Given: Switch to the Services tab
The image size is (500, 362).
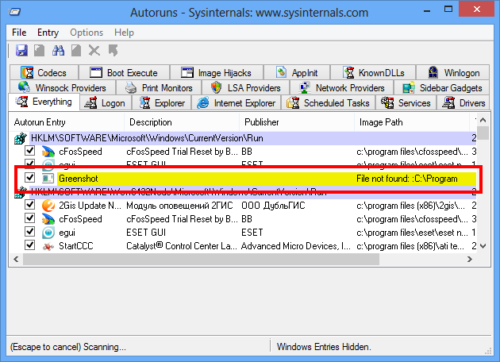Looking at the screenshot, I should tap(406, 103).
